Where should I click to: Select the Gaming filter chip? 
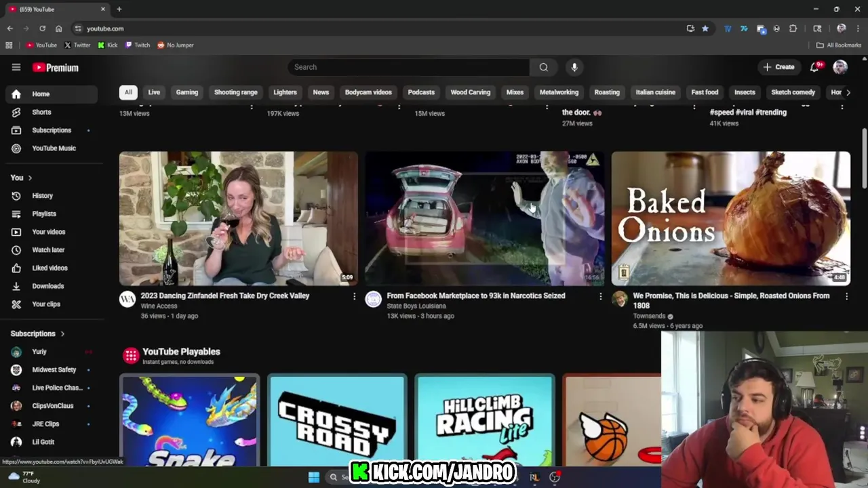(187, 92)
